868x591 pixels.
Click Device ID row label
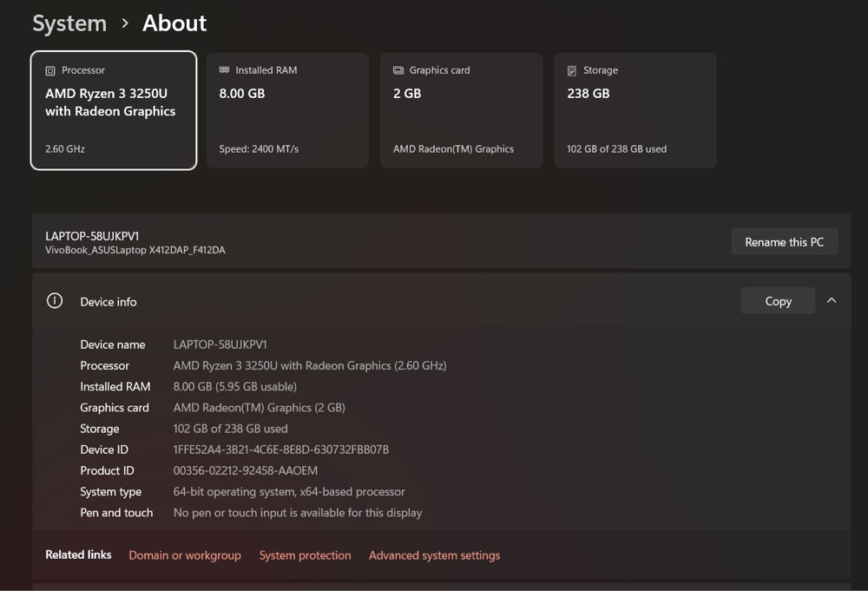click(104, 450)
